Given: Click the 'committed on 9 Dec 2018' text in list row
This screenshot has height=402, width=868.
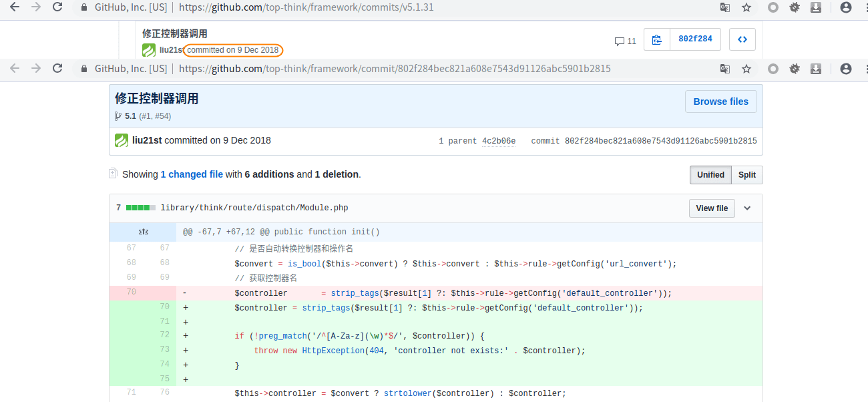Looking at the screenshot, I should (x=233, y=50).
